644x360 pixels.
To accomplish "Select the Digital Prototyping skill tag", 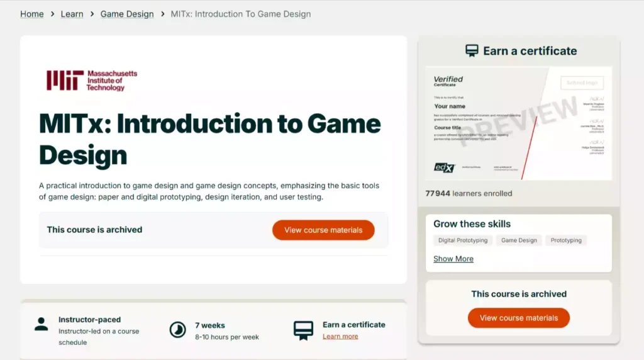I will coord(463,240).
